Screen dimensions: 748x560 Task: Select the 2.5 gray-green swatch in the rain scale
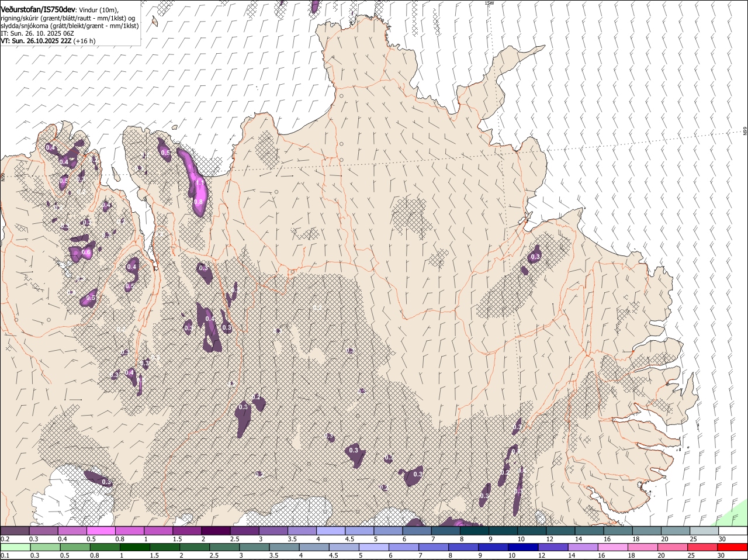tap(224, 547)
